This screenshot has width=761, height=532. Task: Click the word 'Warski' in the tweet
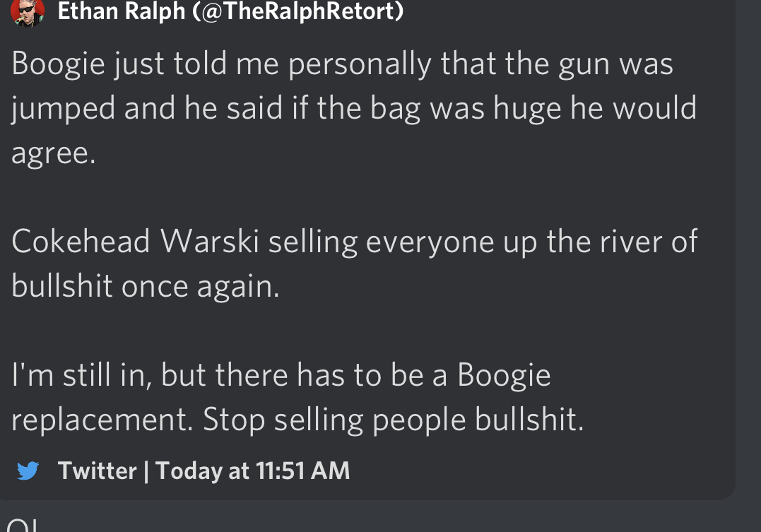point(210,241)
